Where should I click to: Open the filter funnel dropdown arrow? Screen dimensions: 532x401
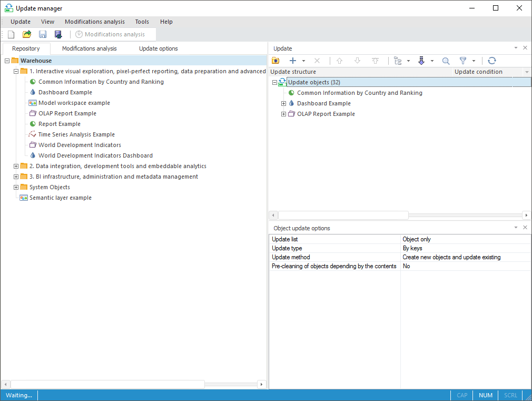(474, 61)
